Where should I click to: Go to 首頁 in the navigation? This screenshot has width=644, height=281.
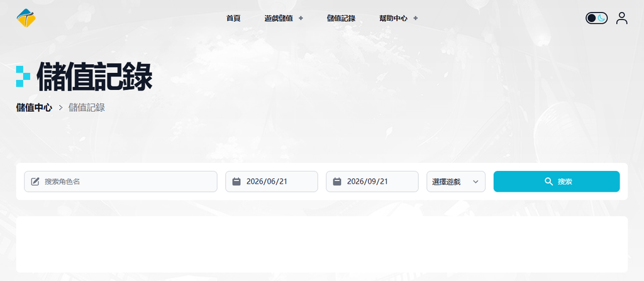pyautogui.click(x=233, y=18)
